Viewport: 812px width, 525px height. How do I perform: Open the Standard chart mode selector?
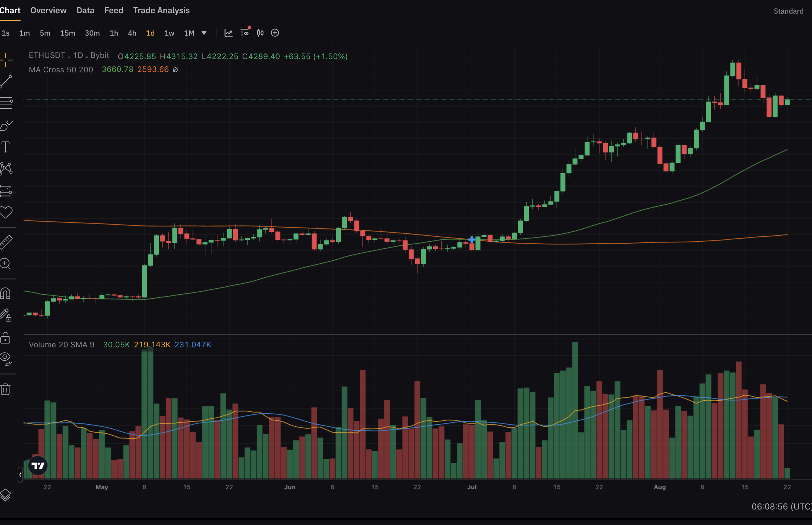[x=788, y=11]
